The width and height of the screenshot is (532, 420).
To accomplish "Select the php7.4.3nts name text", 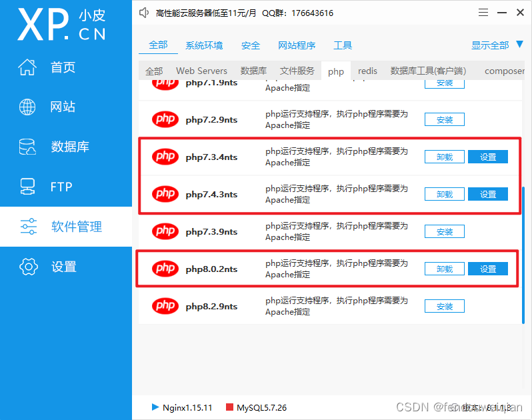I will 211,195.
